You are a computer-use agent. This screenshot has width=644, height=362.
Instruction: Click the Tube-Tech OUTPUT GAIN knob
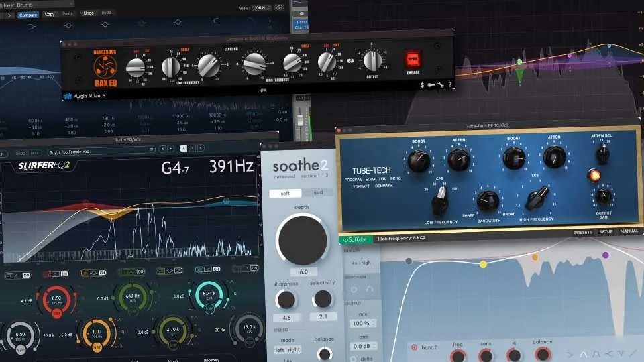(x=603, y=196)
